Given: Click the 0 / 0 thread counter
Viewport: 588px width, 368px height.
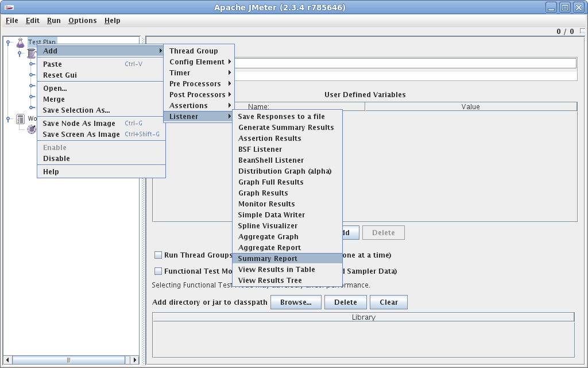Looking at the screenshot, I should coord(565,32).
